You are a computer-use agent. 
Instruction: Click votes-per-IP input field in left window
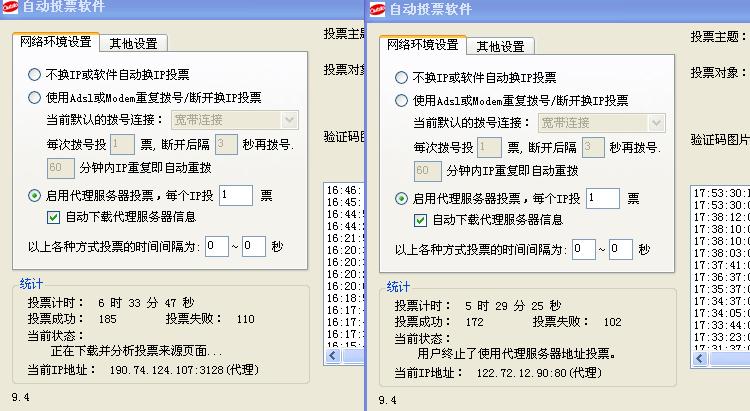(236, 196)
